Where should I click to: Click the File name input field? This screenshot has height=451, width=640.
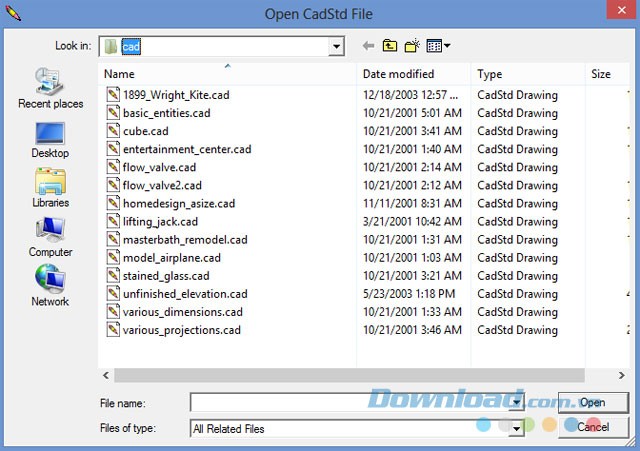(x=349, y=403)
